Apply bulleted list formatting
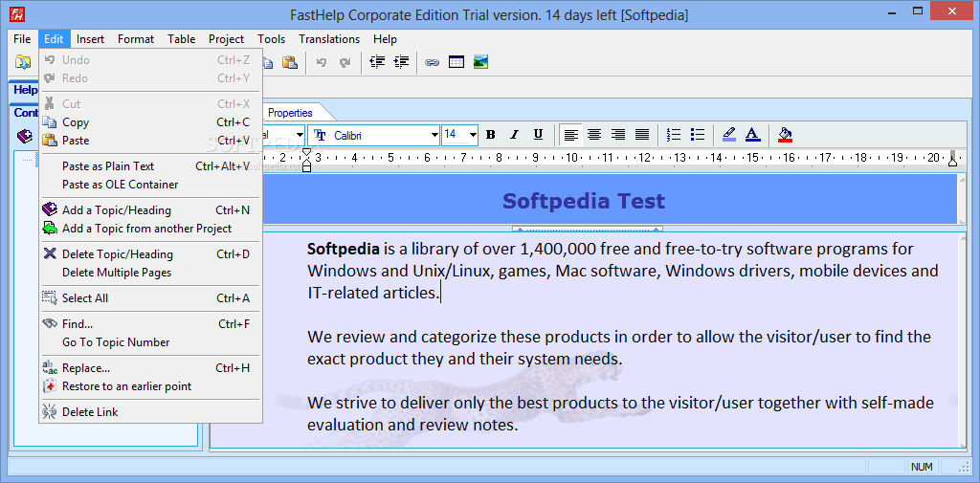 coord(698,134)
